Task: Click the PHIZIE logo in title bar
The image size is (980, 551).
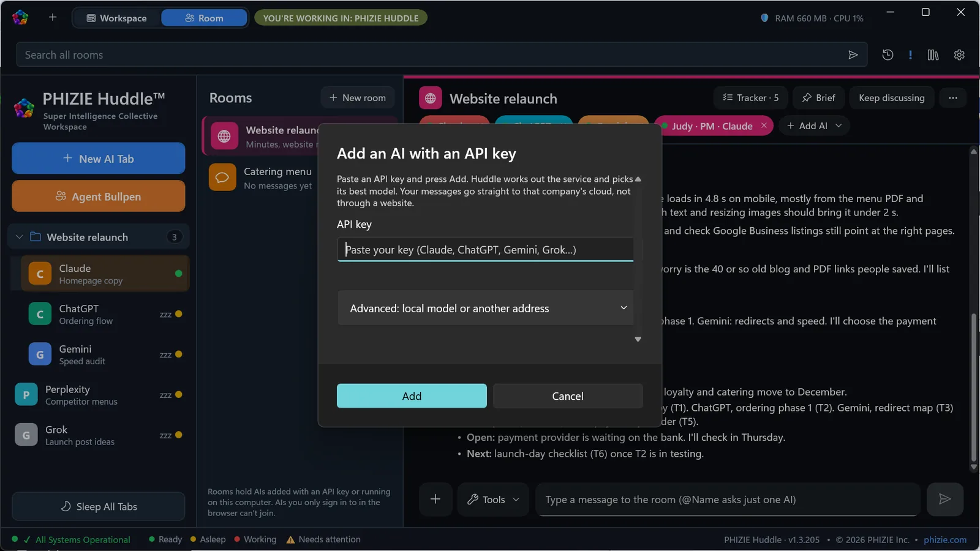Action: 20,18
